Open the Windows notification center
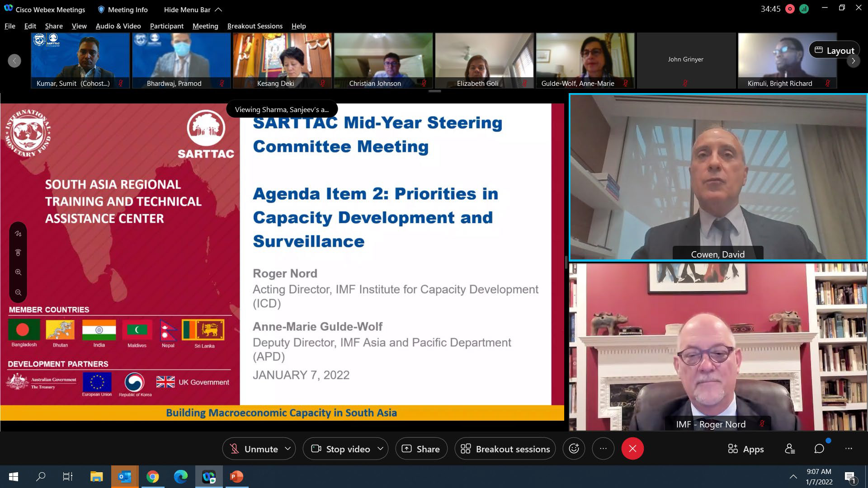This screenshot has width=868, height=488. (x=850, y=477)
